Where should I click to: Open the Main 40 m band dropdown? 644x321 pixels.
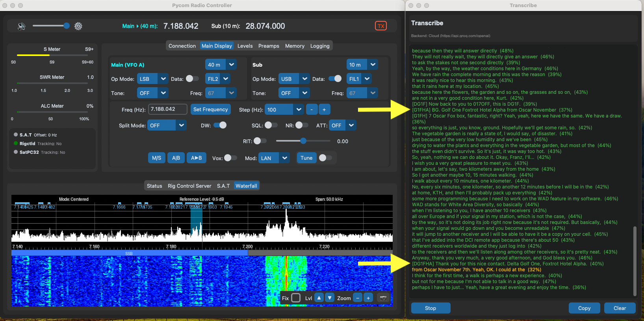tap(221, 64)
